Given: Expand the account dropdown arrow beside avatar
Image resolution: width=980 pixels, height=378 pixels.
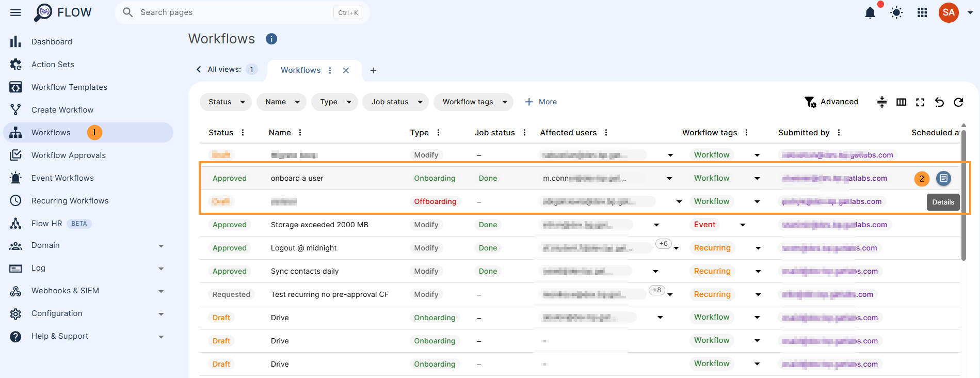Looking at the screenshot, I should [x=970, y=13].
